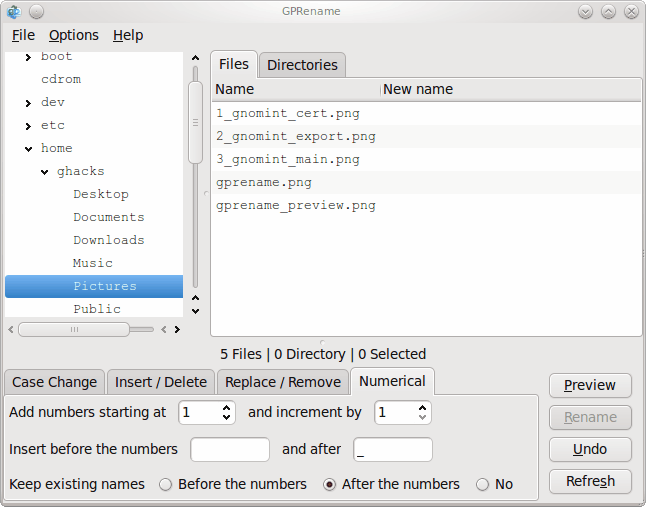This screenshot has height=507, width=646.
Task: Click the GPRename app icon in title bar
Action: (x=13, y=11)
